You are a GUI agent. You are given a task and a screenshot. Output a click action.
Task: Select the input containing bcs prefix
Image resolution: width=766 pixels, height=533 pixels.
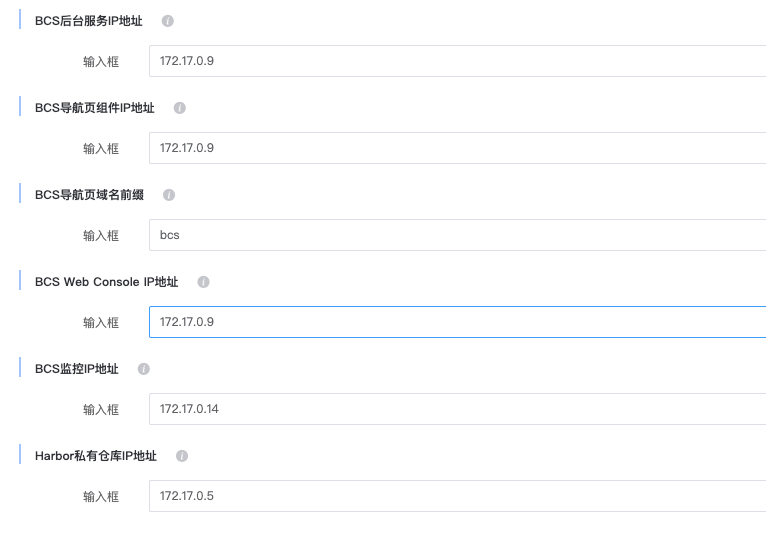click(x=457, y=235)
